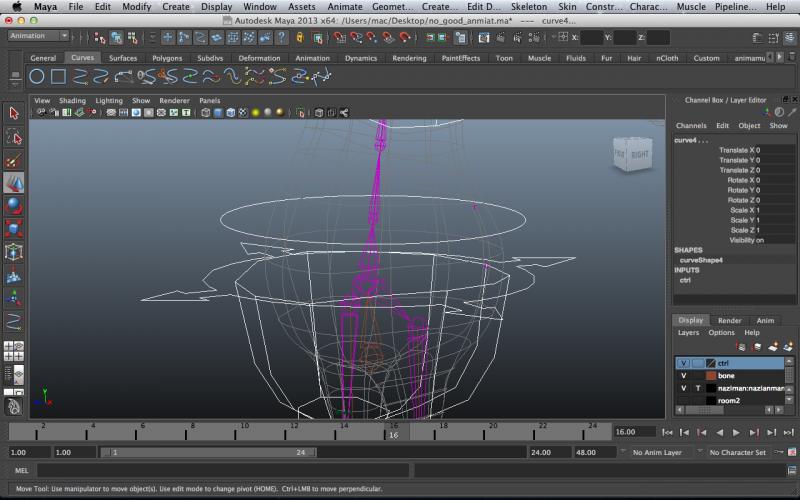Open the Animation menu set dropdown
The width and height of the screenshot is (800, 500).
pos(37,36)
